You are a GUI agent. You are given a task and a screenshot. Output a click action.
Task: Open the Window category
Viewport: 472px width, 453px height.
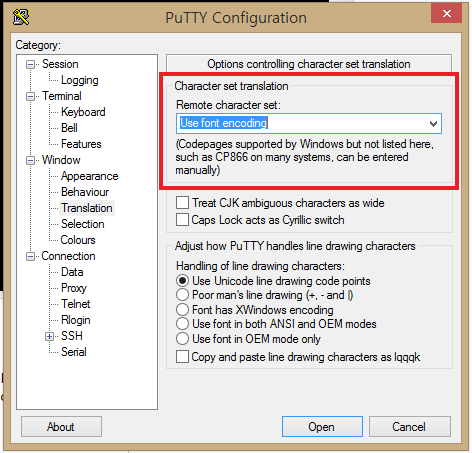tap(61, 160)
